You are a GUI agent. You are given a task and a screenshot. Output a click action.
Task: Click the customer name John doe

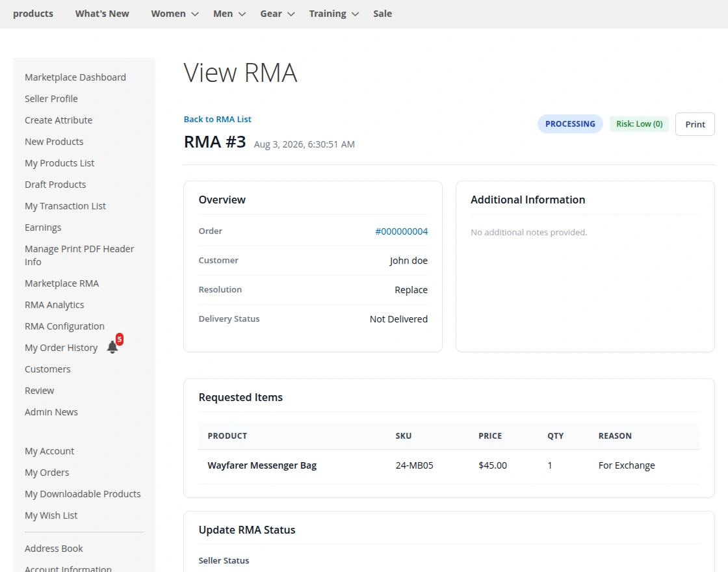click(x=409, y=261)
